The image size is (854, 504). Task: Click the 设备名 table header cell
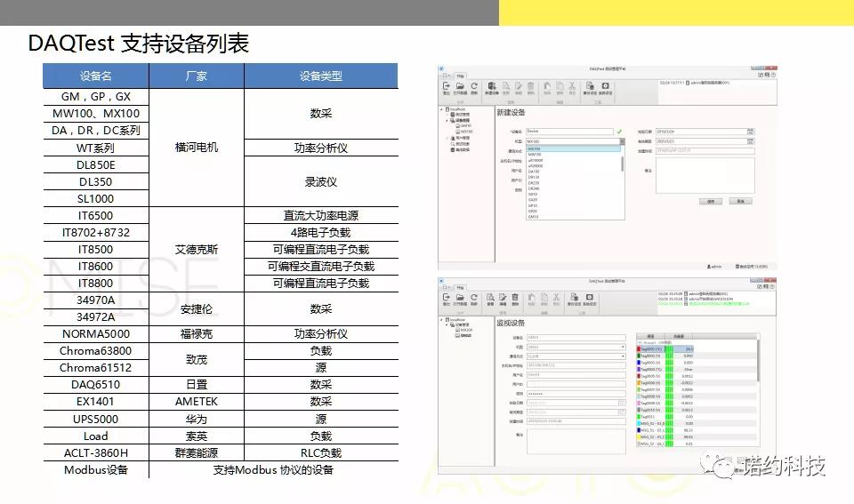[96, 76]
